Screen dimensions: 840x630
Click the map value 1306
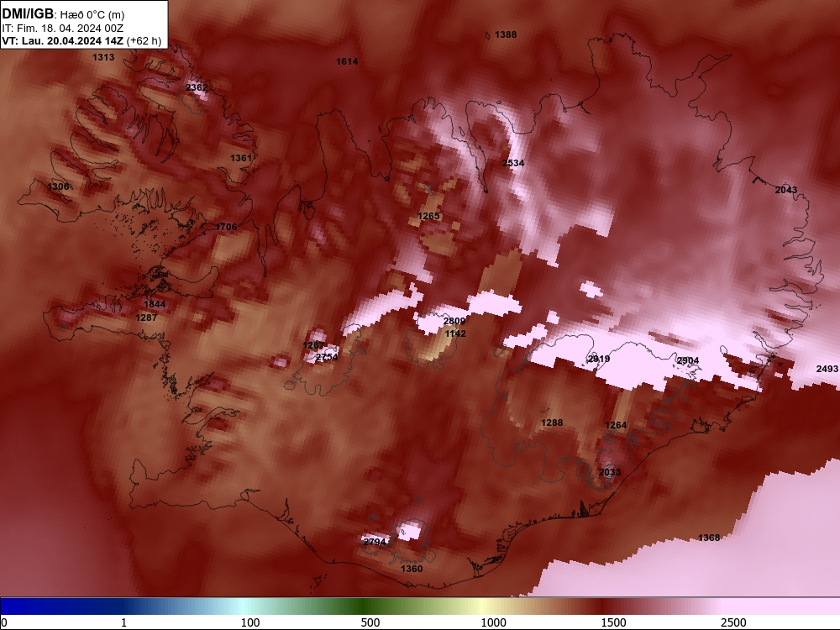[x=59, y=186]
